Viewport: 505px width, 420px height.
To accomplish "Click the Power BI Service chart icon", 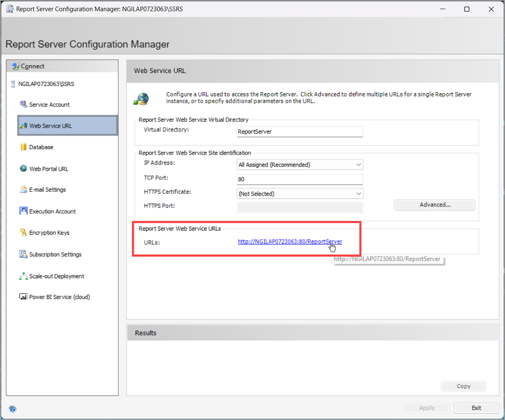I will [24, 297].
